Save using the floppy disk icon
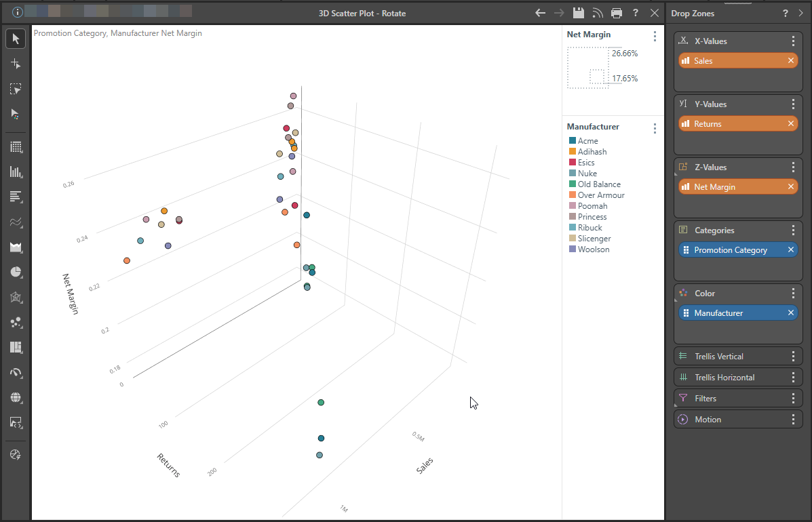This screenshot has width=812, height=522. (x=579, y=13)
